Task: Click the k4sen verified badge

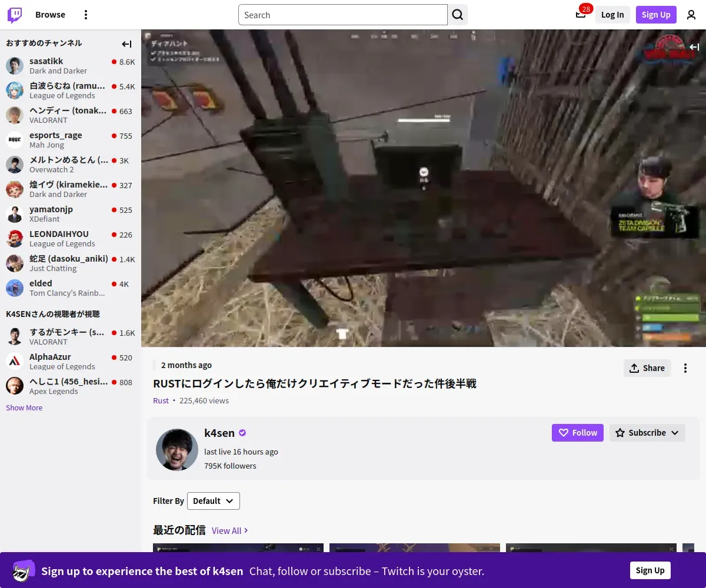Action: click(x=242, y=433)
